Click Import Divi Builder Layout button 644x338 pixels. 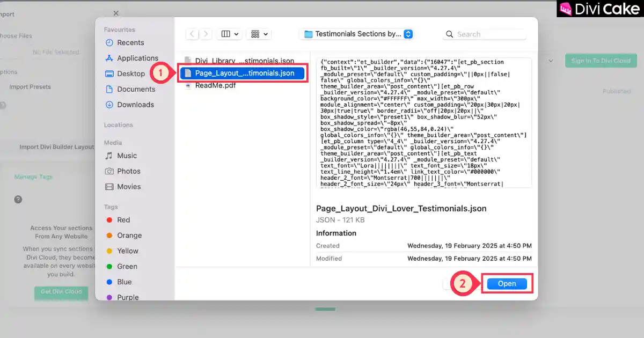(56, 146)
